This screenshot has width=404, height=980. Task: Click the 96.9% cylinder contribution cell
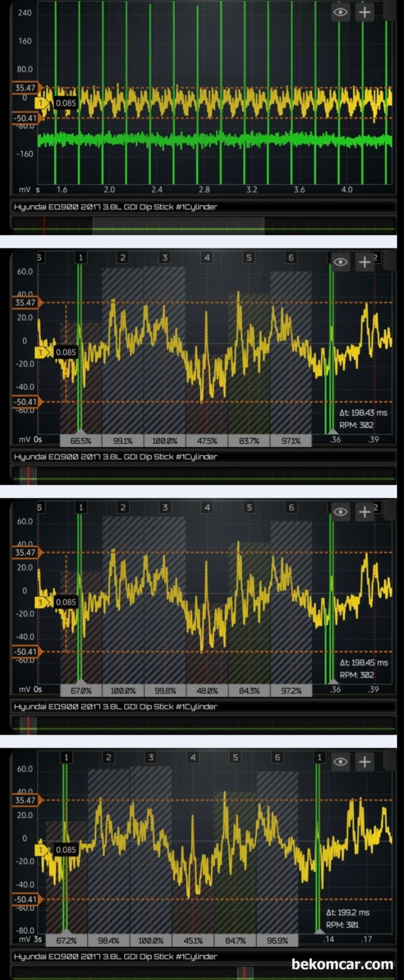(x=277, y=940)
